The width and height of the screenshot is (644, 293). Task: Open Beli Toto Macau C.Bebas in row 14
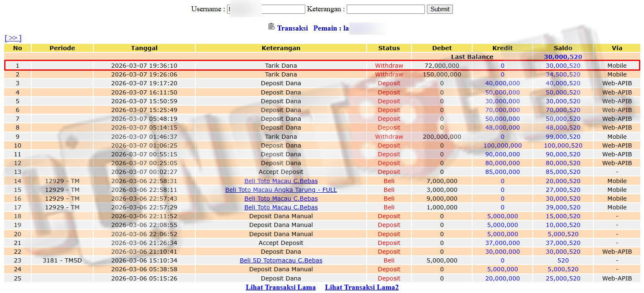pos(281,181)
